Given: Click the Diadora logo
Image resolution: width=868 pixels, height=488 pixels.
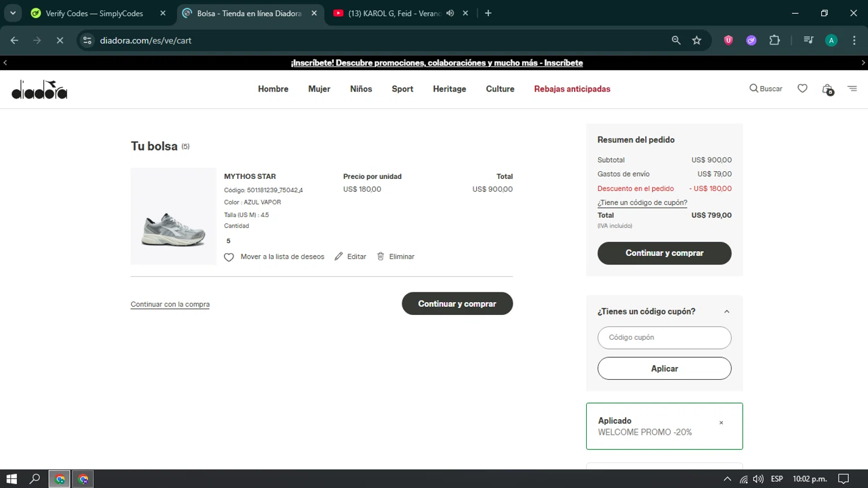Looking at the screenshot, I should pos(39,90).
